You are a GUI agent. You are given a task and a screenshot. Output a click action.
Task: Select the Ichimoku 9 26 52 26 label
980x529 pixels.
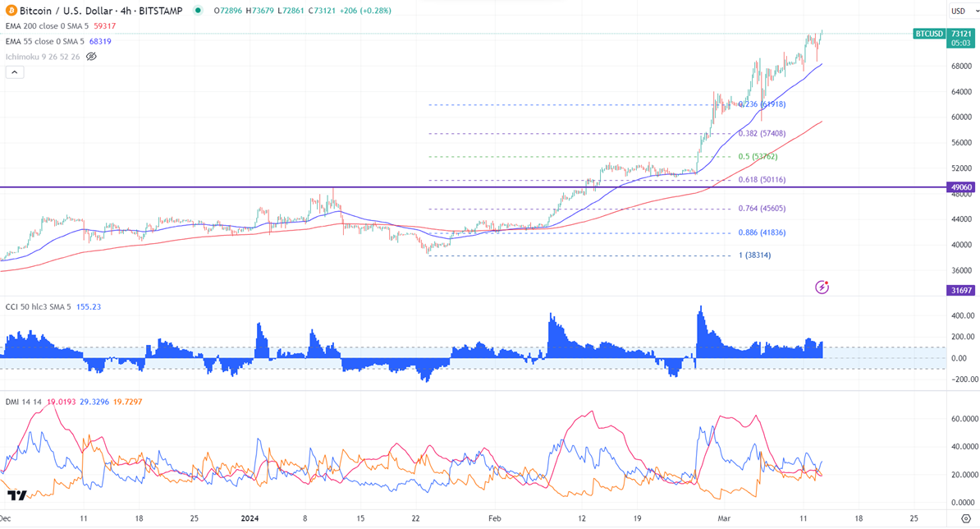43,57
